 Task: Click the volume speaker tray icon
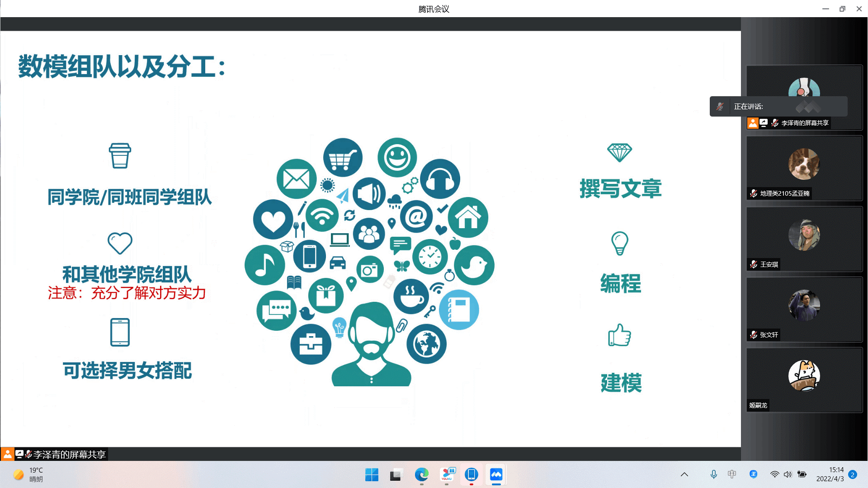tap(788, 474)
